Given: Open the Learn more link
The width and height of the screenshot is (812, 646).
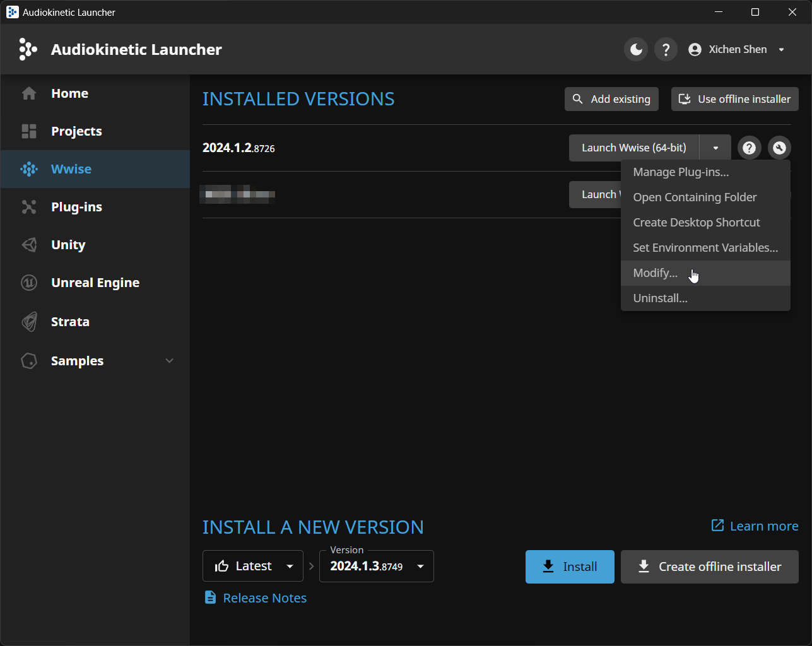Looking at the screenshot, I should click(x=755, y=526).
